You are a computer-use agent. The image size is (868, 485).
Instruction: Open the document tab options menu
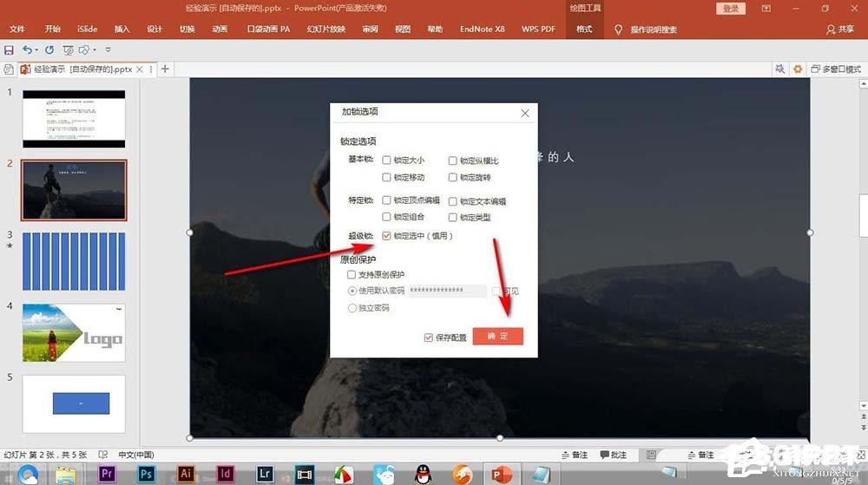[x=150, y=69]
